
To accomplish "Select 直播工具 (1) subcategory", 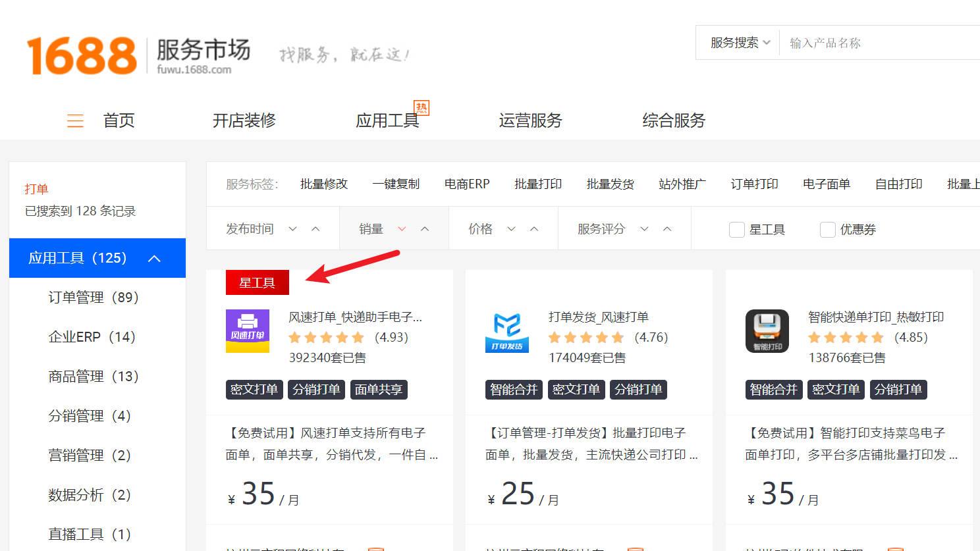I will click(x=90, y=535).
